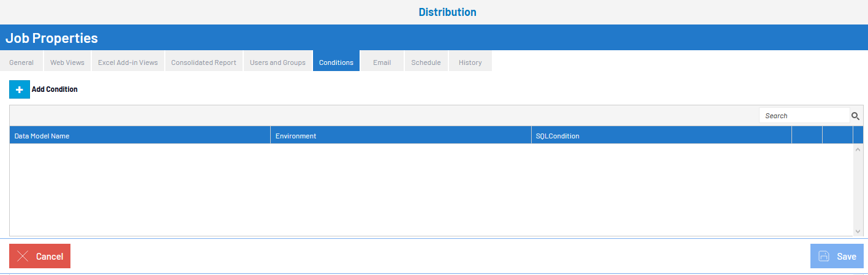This screenshot has height=275, width=868.
Task: Switch to the Web Views tab
Action: [67, 62]
